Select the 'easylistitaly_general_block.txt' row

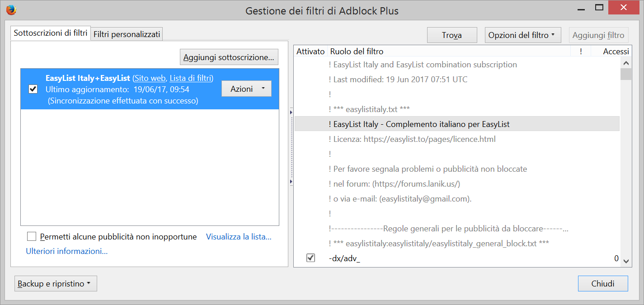(457, 243)
